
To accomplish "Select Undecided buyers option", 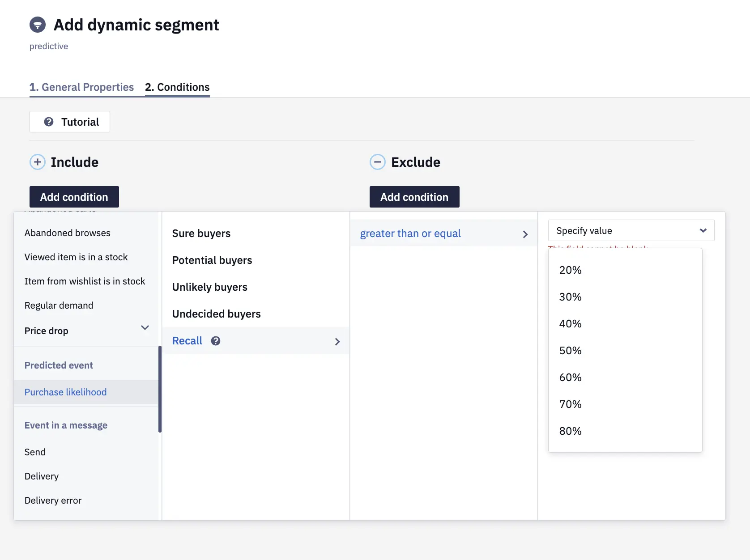I will click(x=217, y=314).
